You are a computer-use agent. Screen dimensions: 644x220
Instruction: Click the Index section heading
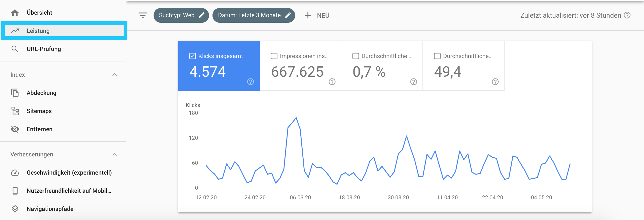point(18,75)
